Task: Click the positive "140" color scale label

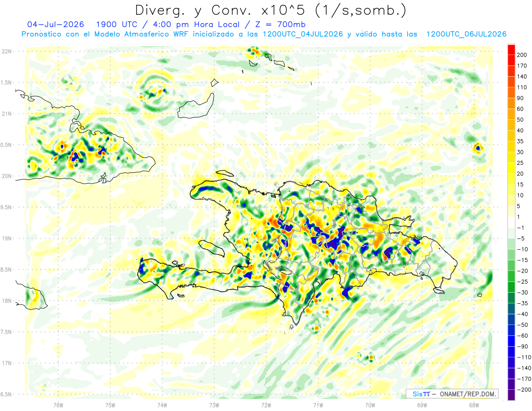Action: 522,76
